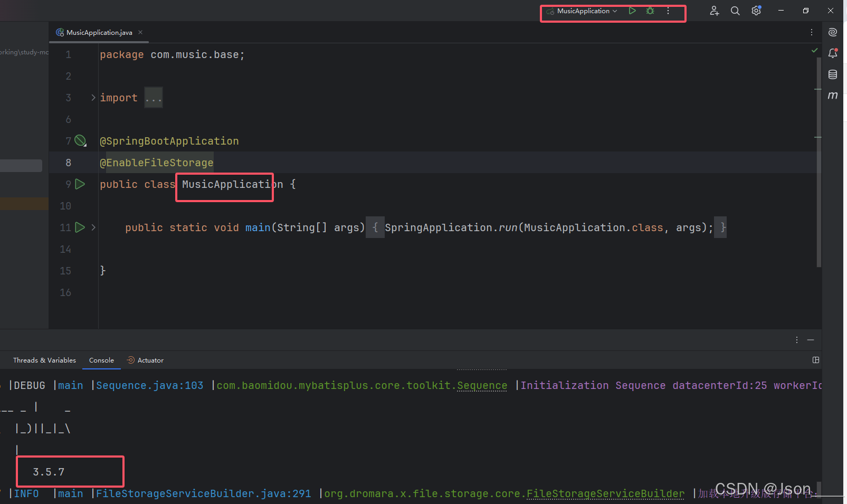Switch to the Console tab
847x504 pixels.
(101, 360)
